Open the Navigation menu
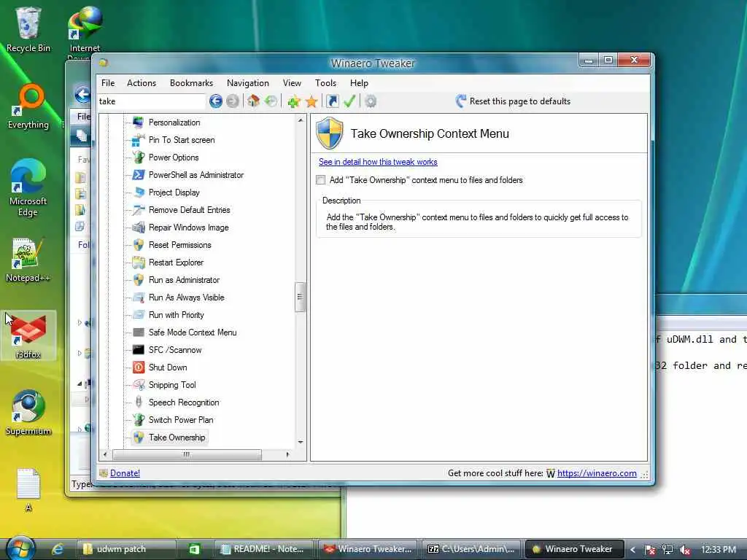Viewport: 747px width, 560px height. pyautogui.click(x=248, y=83)
